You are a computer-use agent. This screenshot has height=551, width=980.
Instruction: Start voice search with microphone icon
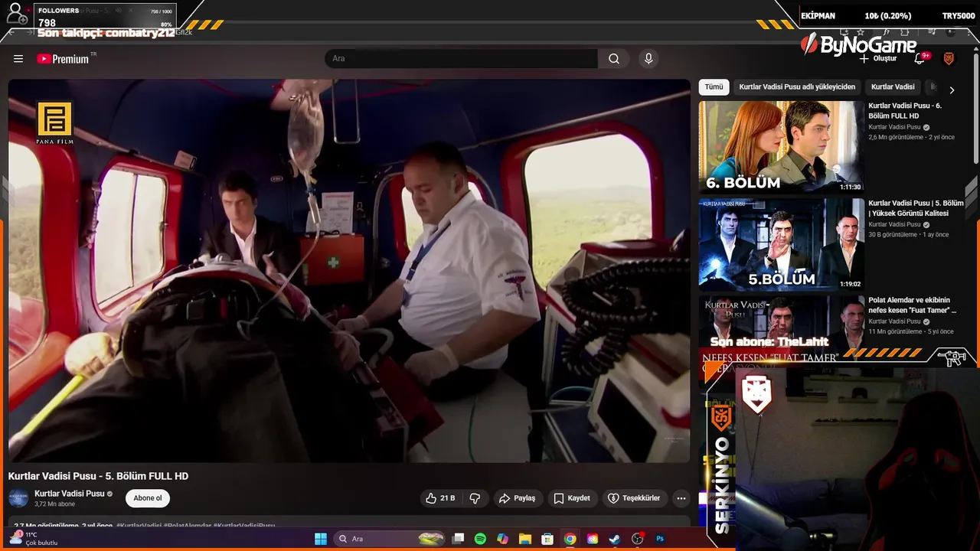click(x=648, y=59)
